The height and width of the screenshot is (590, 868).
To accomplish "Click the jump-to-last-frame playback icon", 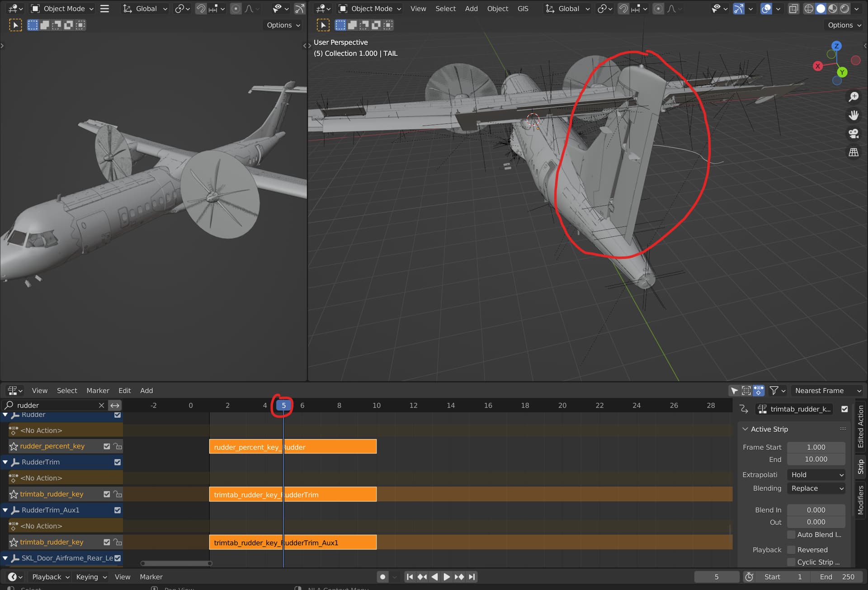I will click(472, 577).
